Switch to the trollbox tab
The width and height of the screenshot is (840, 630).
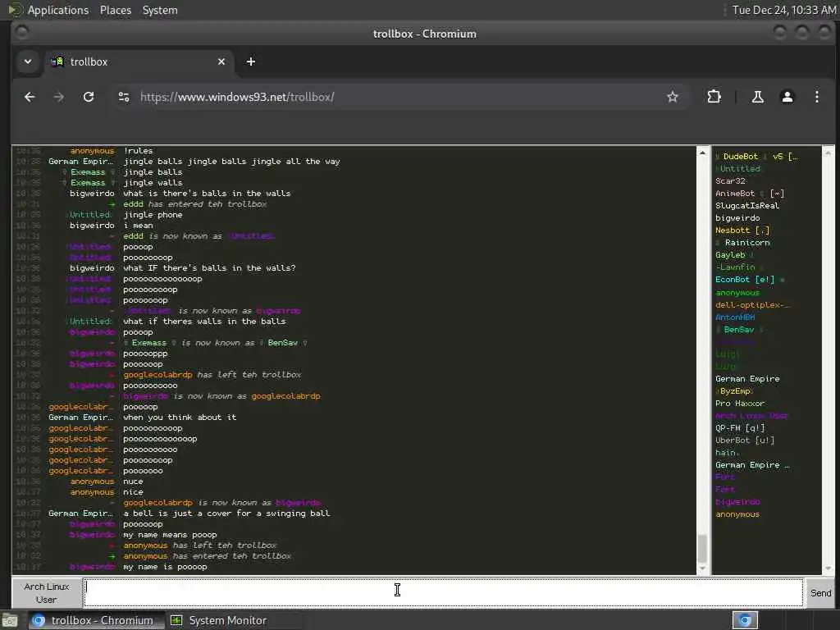pyautogui.click(x=139, y=62)
